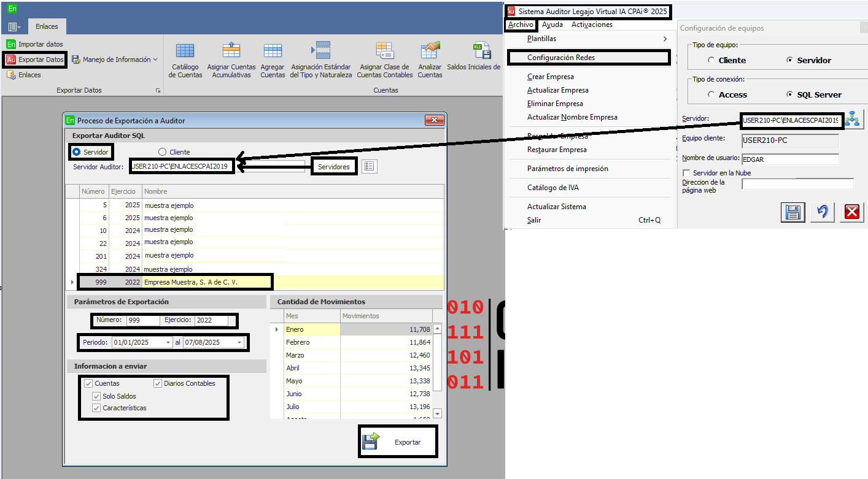The width and height of the screenshot is (868, 479).
Task: Toggle Solo Saldos checkbox
Action: point(96,396)
